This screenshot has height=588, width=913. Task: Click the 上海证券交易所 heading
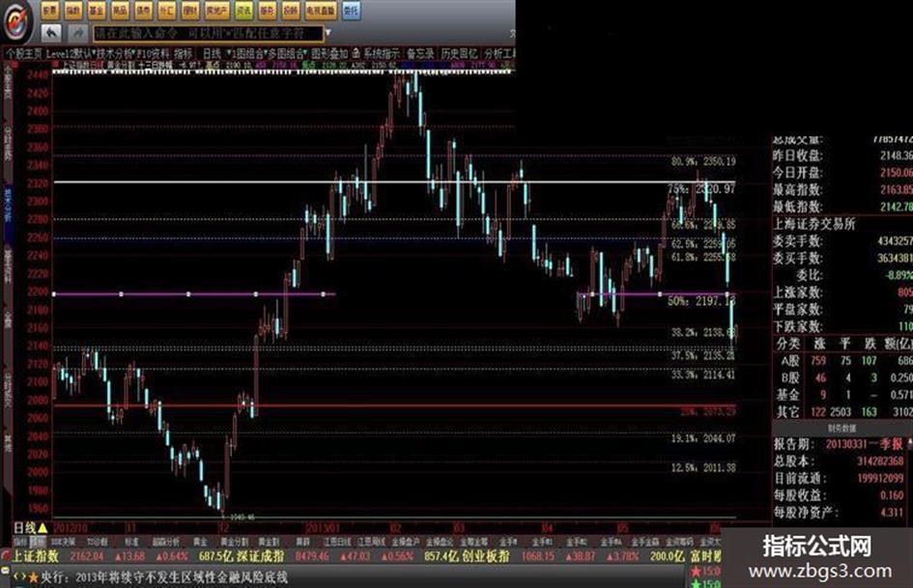point(814,224)
